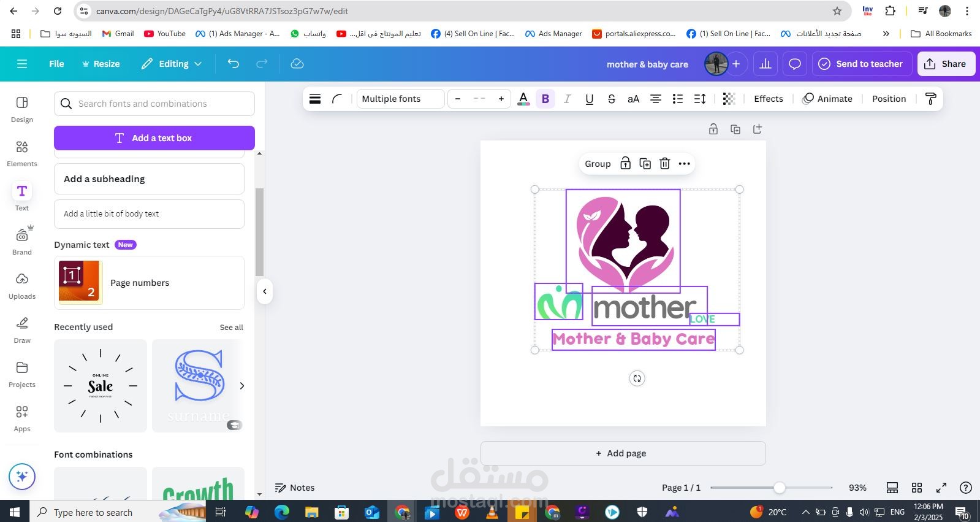This screenshot has width=980, height=522.
Task: Click the Group button on floating toolbar
Action: tap(598, 164)
